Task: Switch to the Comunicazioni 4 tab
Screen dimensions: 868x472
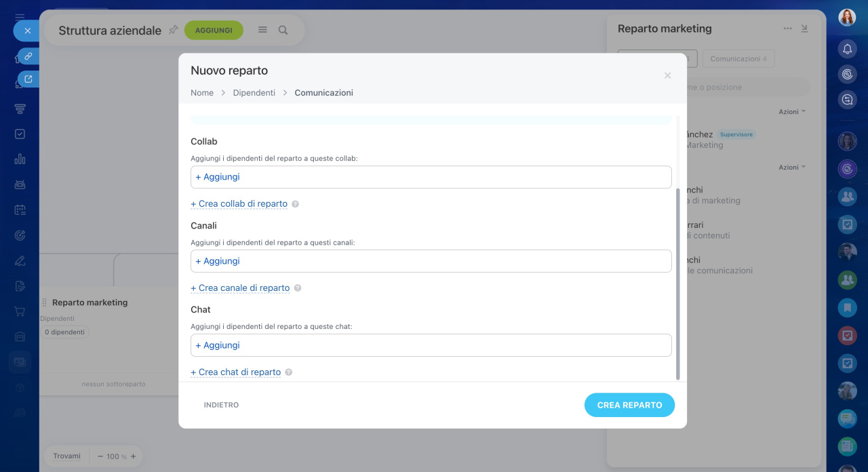Action: tap(738, 59)
